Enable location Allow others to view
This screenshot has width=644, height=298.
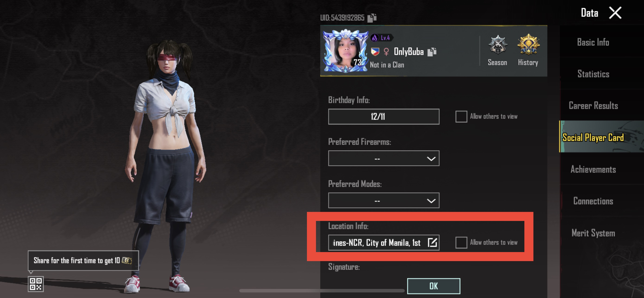[461, 243]
